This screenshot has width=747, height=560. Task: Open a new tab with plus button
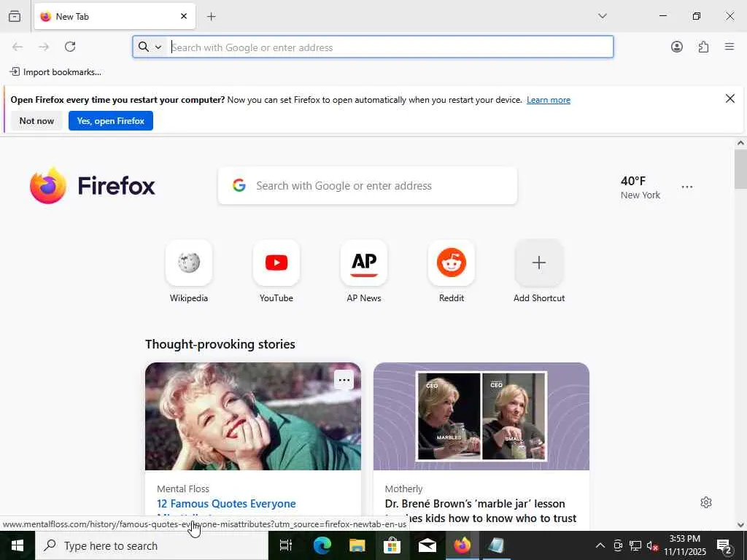[x=212, y=17]
